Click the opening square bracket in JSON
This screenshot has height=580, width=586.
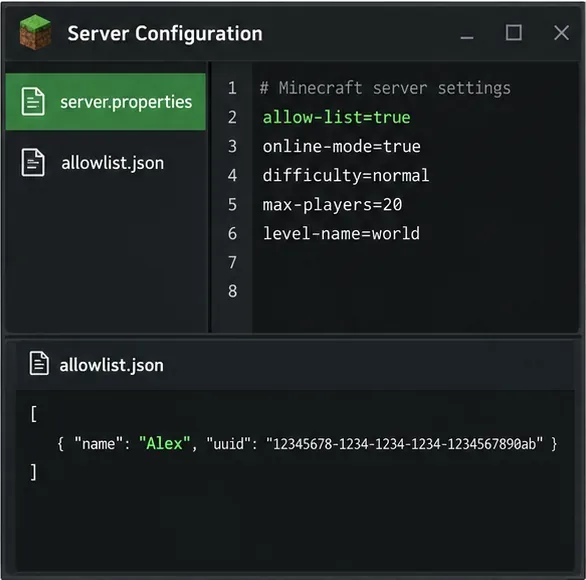[34, 414]
